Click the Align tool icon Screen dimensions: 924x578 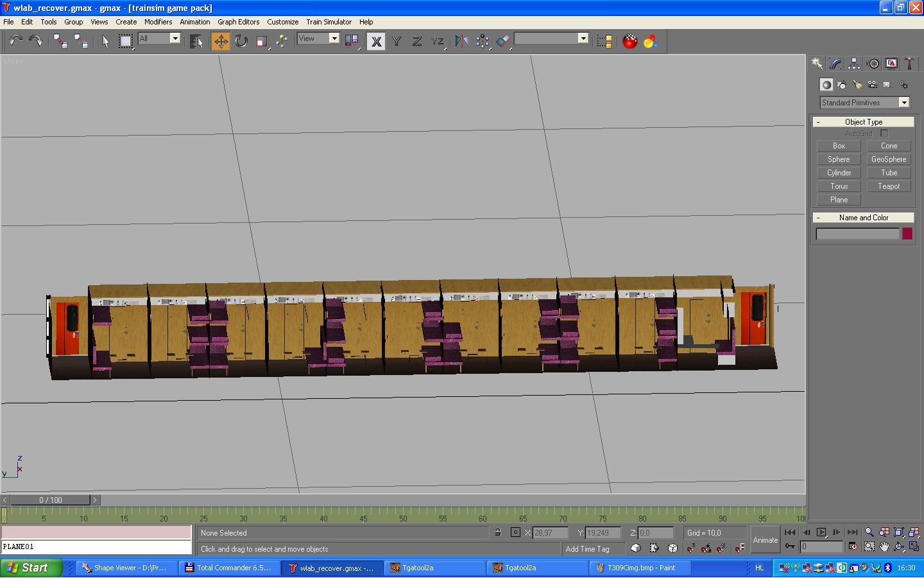coord(503,41)
